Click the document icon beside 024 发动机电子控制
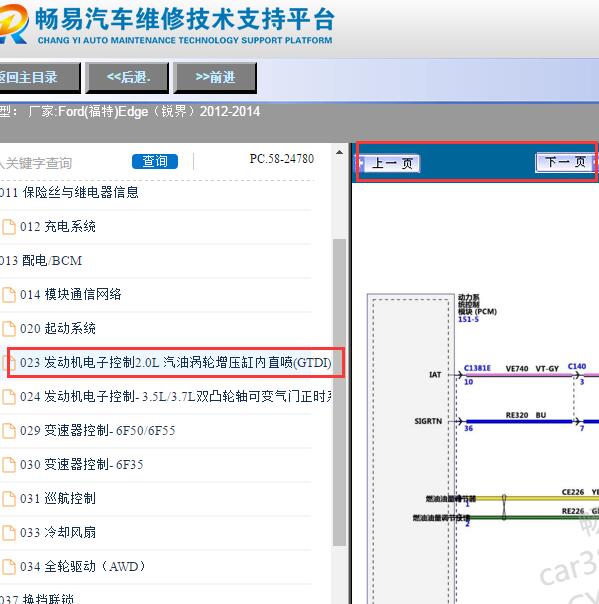Viewport: 599px width, 604px height. 9,397
